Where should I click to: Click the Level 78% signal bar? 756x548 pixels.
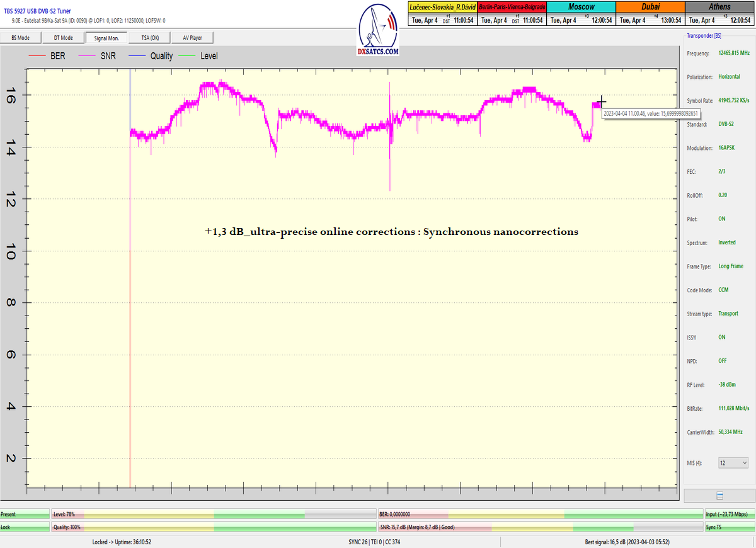213,514
